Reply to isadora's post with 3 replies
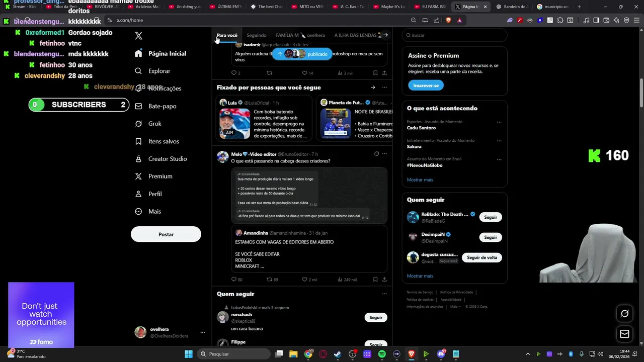 235,73
